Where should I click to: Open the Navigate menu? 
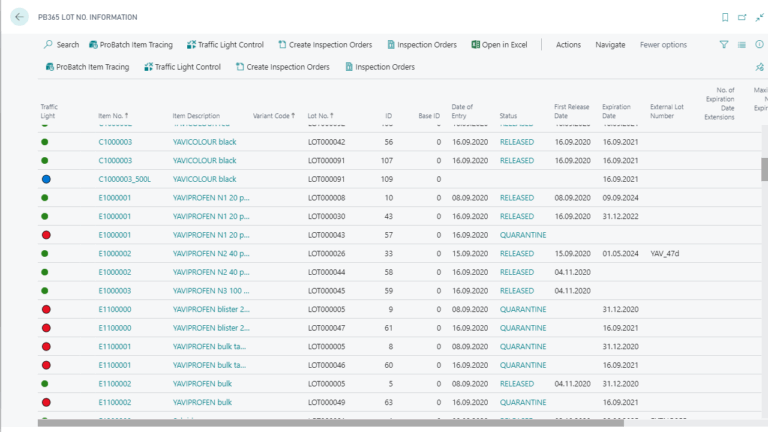coord(610,45)
